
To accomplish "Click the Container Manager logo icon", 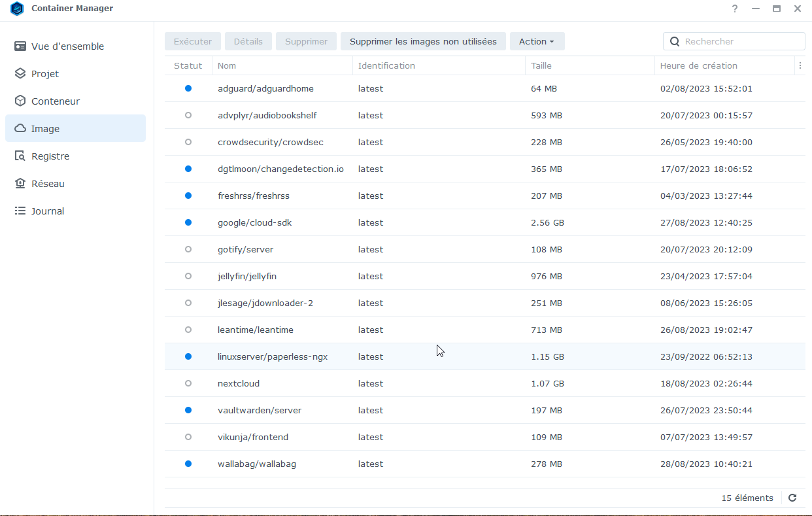I will point(17,9).
